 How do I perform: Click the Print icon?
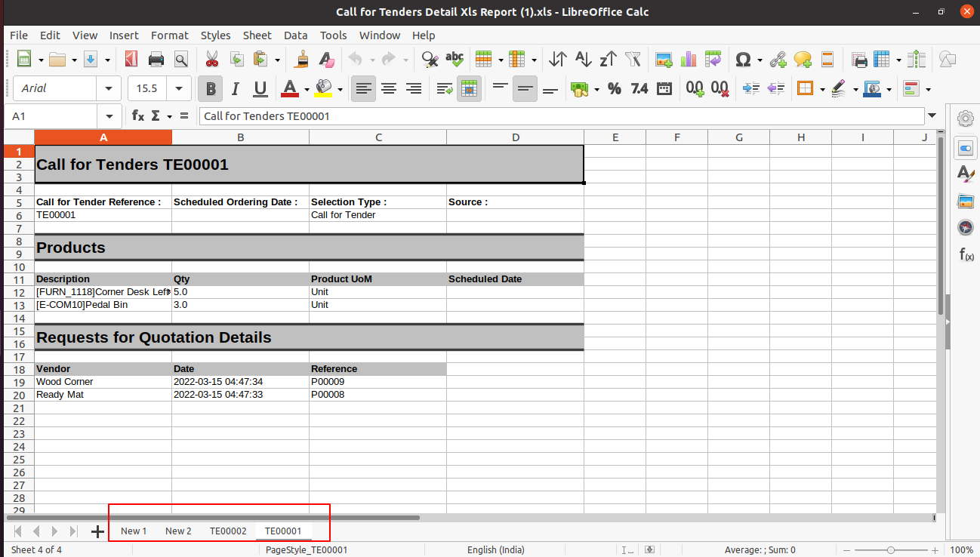click(156, 60)
